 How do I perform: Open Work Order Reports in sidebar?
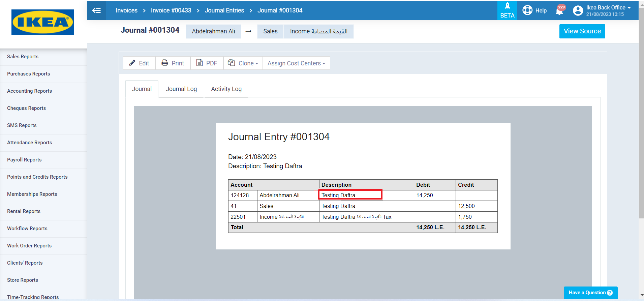(x=43, y=246)
